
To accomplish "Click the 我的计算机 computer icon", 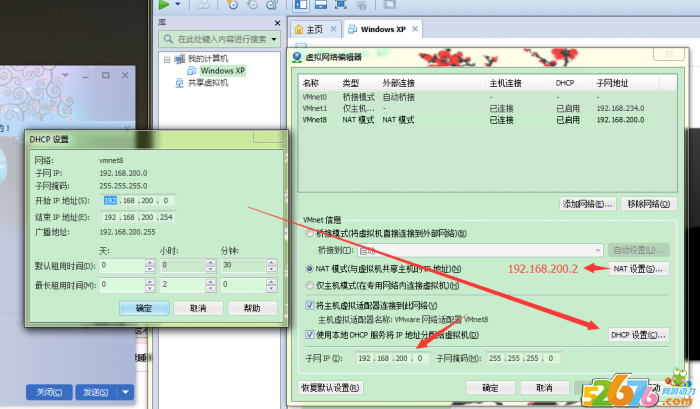I will (179, 59).
